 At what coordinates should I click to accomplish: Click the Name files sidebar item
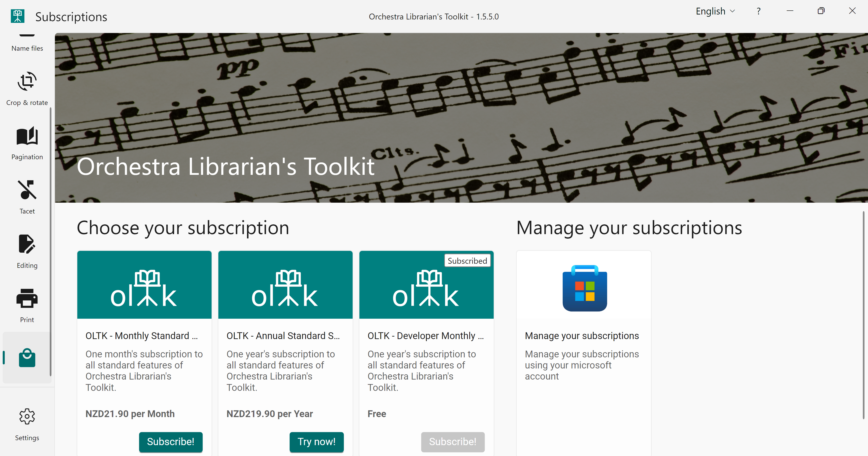tap(27, 44)
